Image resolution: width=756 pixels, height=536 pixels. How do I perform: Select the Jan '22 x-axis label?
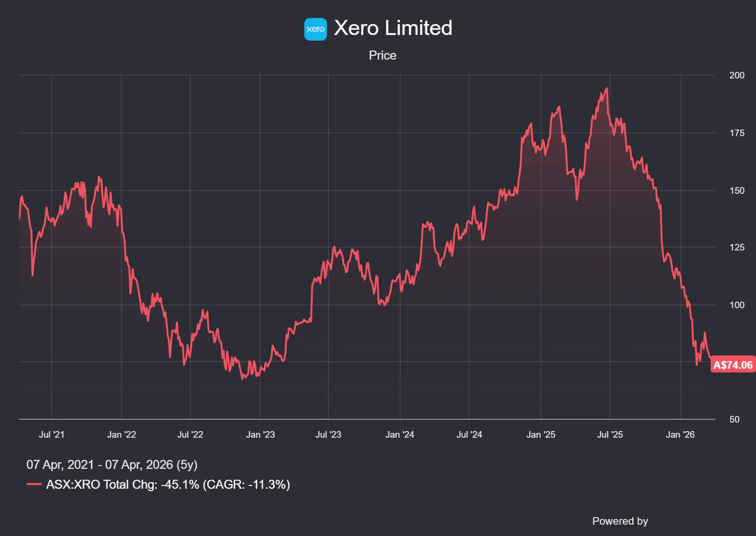(x=121, y=434)
